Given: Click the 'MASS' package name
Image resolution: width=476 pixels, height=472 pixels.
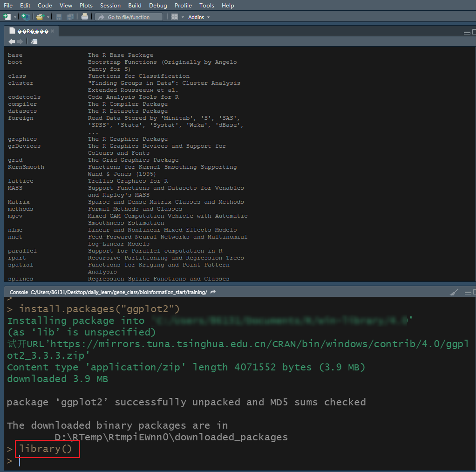Looking at the screenshot, I should (x=15, y=188).
